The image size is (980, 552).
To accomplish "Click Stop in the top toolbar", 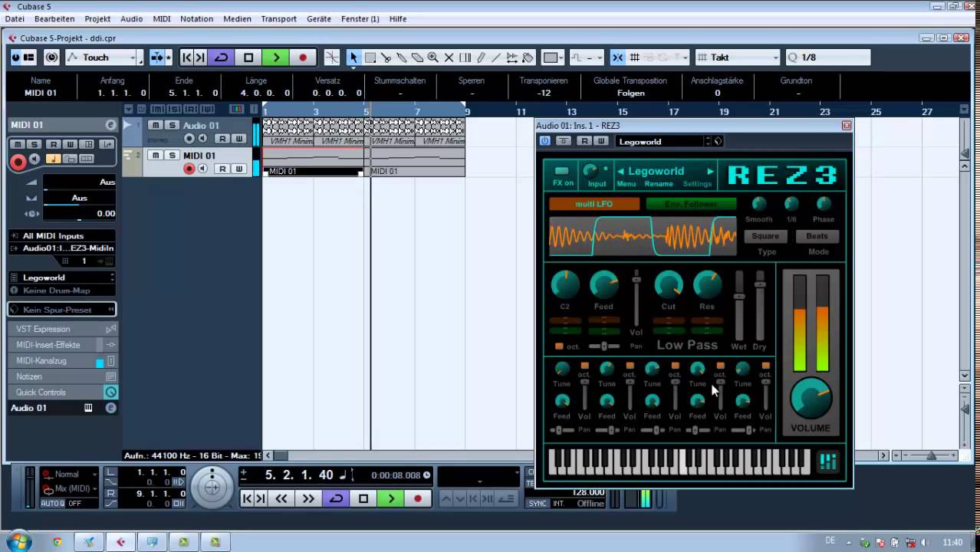I will coord(248,58).
